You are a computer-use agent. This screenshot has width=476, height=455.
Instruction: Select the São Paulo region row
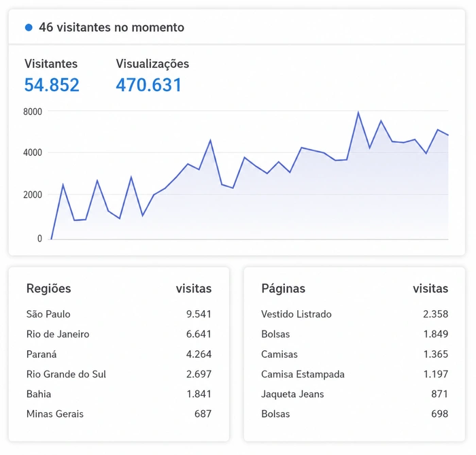click(x=119, y=314)
